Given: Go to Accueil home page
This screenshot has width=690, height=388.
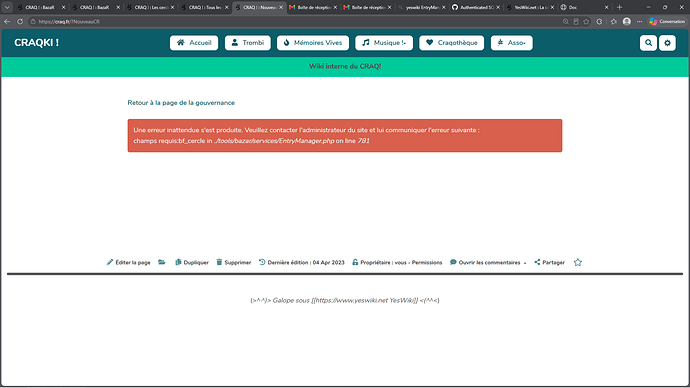Looking at the screenshot, I should tap(194, 43).
